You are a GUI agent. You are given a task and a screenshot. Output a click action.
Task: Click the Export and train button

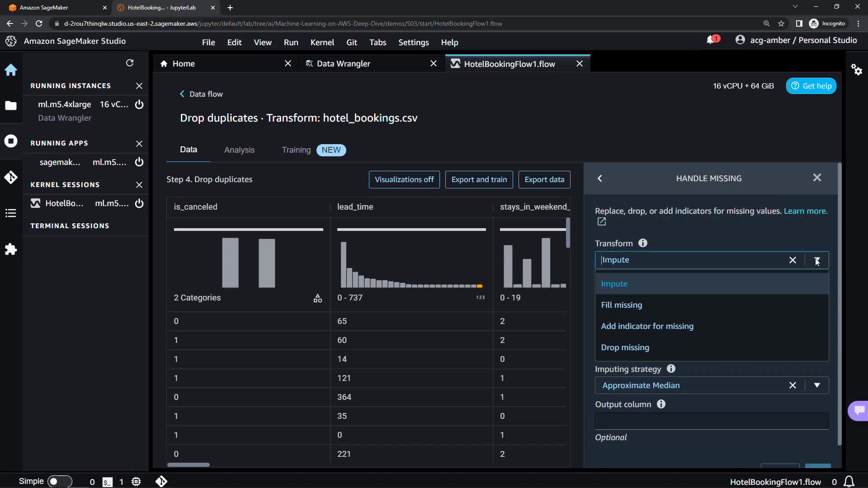click(479, 179)
